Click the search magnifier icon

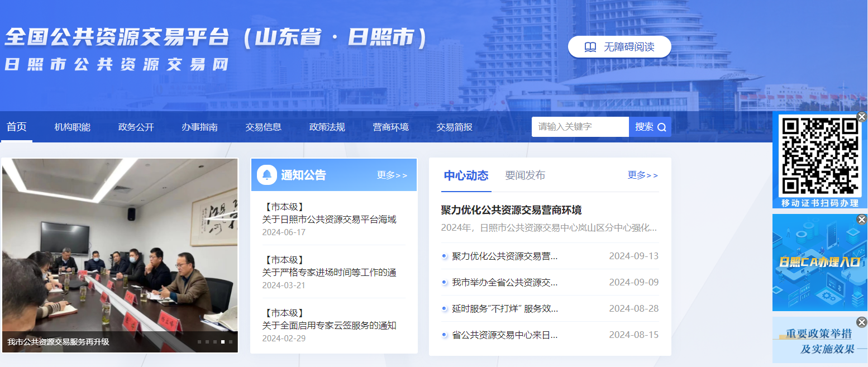click(662, 127)
